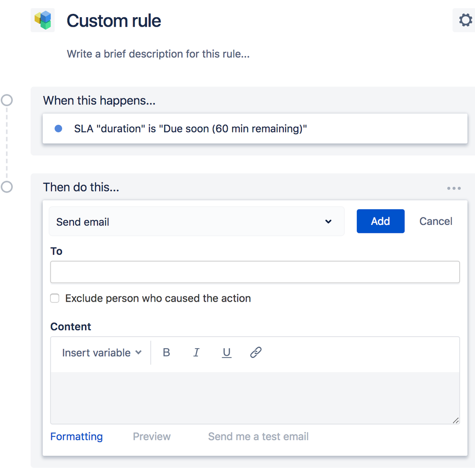Switch to Preview of email content
The image size is (475, 476).
coord(152,436)
